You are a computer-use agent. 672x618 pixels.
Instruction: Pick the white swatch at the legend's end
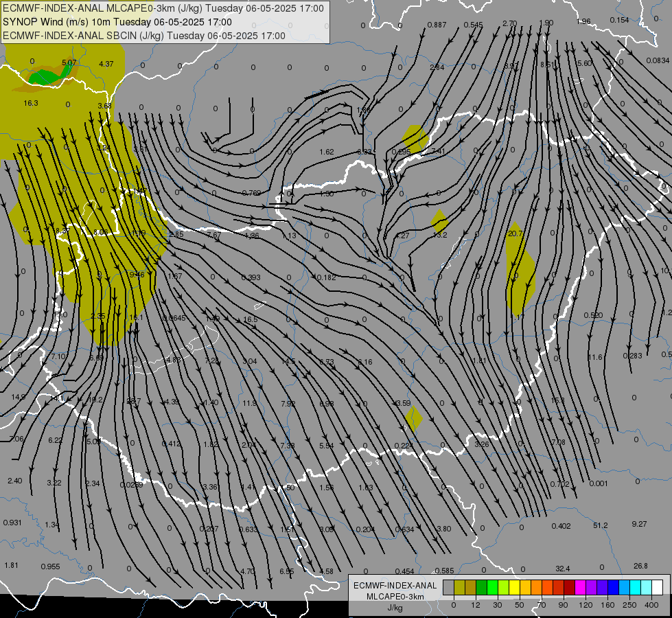pyautogui.click(x=658, y=587)
